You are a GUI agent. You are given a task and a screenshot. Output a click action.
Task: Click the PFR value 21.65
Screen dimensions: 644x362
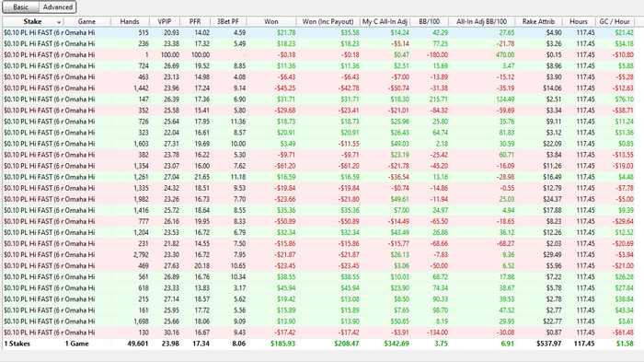coord(202,177)
